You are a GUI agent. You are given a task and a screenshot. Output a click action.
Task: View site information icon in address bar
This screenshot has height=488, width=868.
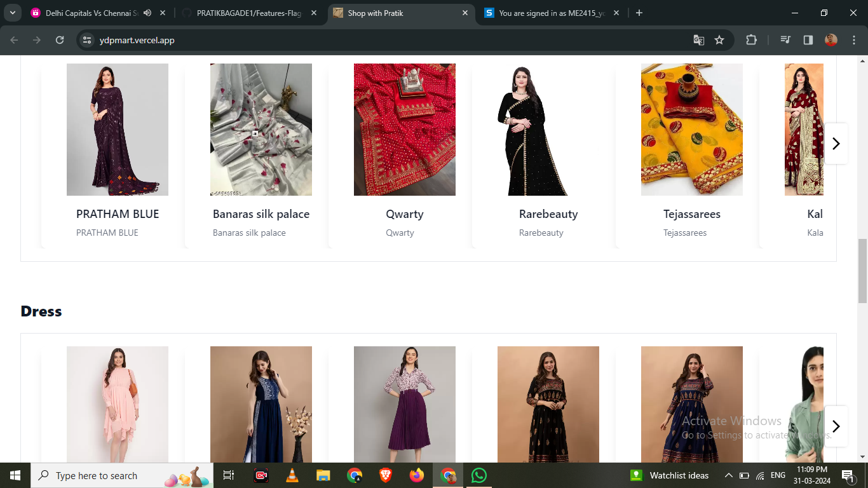88,40
